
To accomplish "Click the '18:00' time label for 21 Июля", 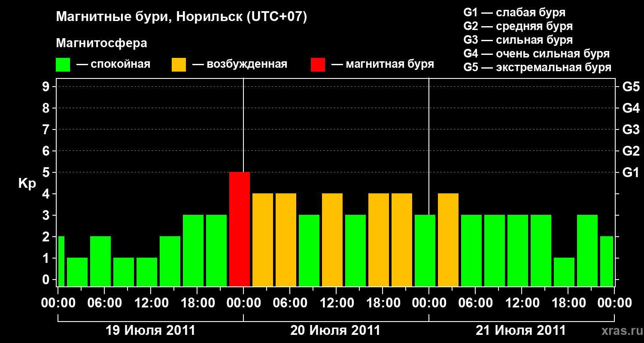I will pyautogui.click(x=568, y=303).
